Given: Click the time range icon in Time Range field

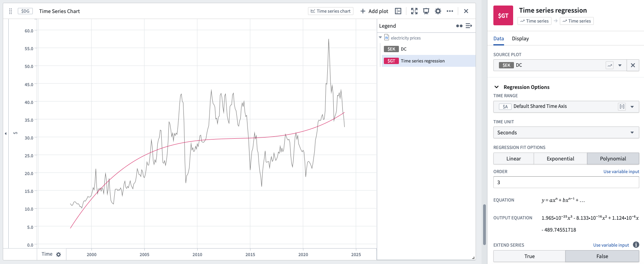Looking at the screenshot, I should (622, 107).
